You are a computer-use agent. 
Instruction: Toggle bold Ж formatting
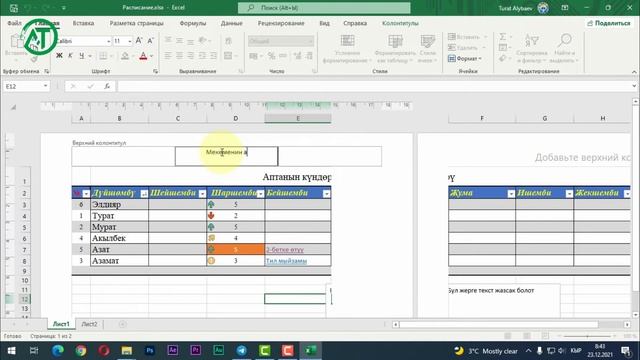pyautogui.click(x=60, y=56)
